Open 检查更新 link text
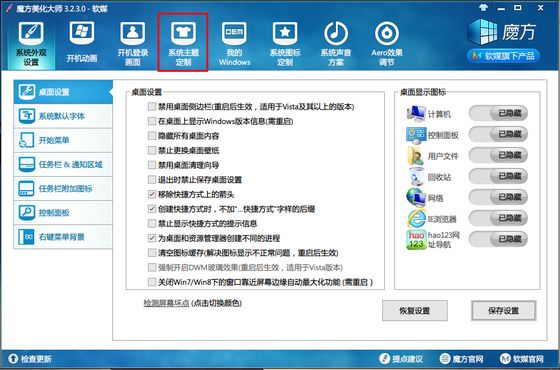The width and height of the screenshot is (560, 370). click(36, 359)
